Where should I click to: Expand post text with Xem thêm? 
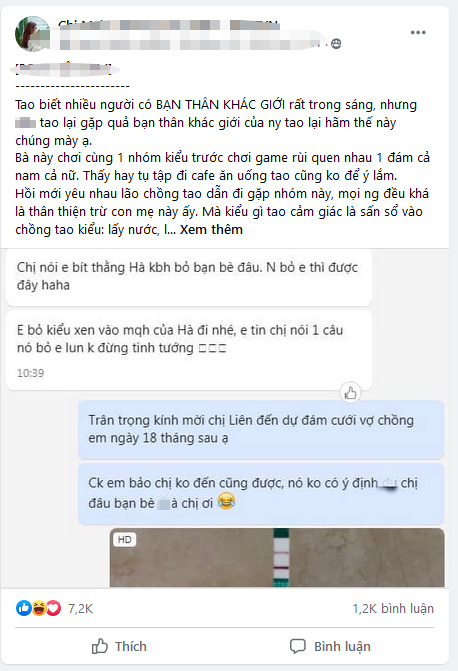(x=211, y=230)
